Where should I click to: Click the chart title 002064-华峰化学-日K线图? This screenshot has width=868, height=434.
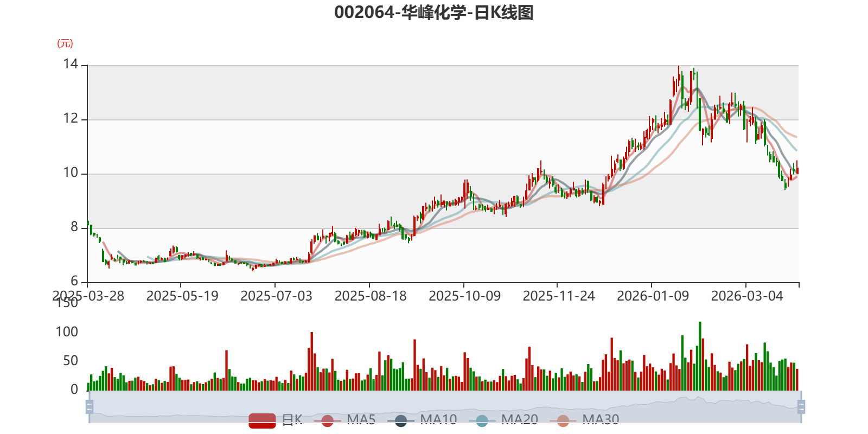click(x=434, y=12)
